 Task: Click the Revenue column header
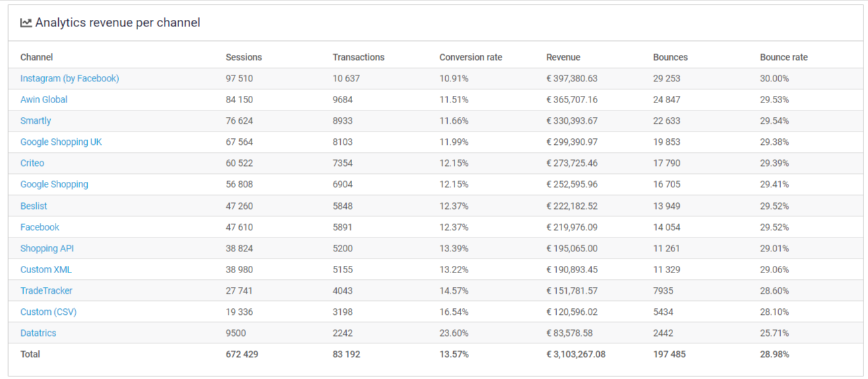tap(563, 57)
